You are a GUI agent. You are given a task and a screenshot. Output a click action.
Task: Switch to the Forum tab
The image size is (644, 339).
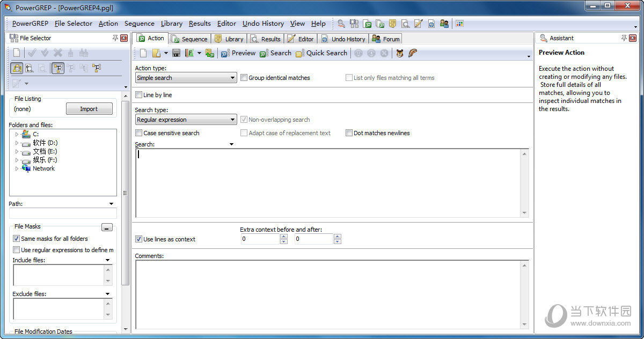[385, 39]
